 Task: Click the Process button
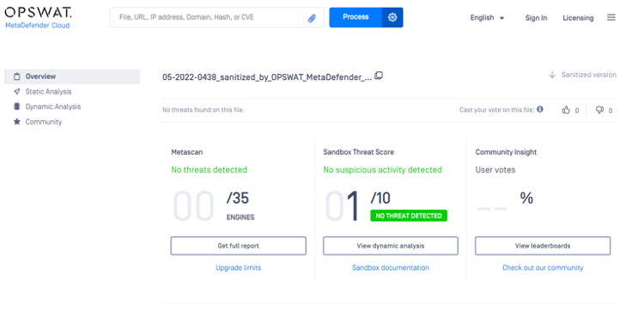click(355, 17)
